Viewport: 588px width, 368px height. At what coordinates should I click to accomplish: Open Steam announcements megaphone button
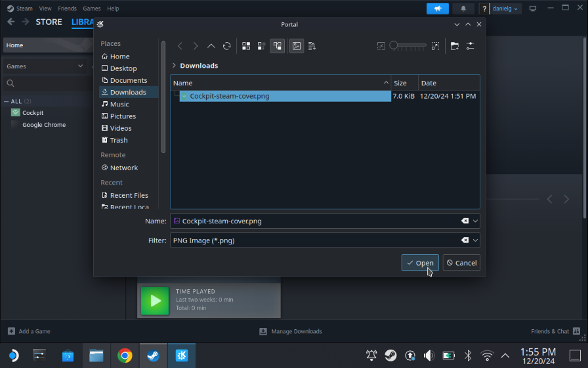[438, 9]
